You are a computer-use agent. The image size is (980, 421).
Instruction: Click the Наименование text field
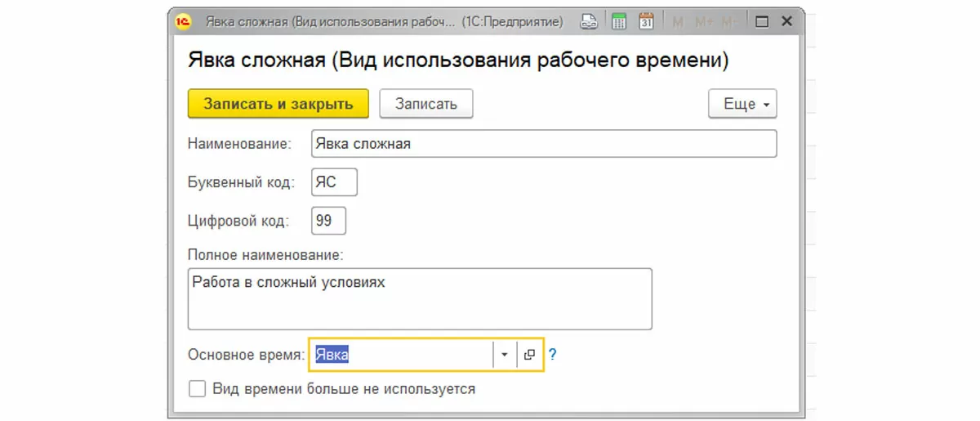tap(544, 144)
